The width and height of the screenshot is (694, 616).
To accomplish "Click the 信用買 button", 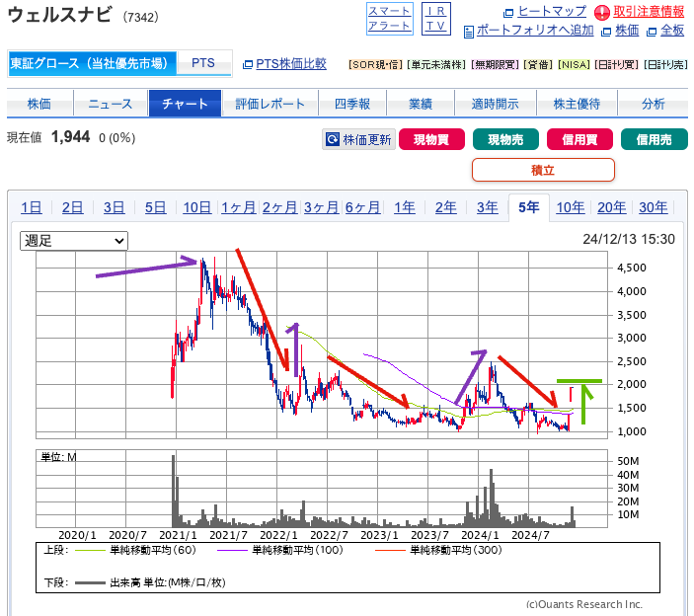I will (579, 139).
